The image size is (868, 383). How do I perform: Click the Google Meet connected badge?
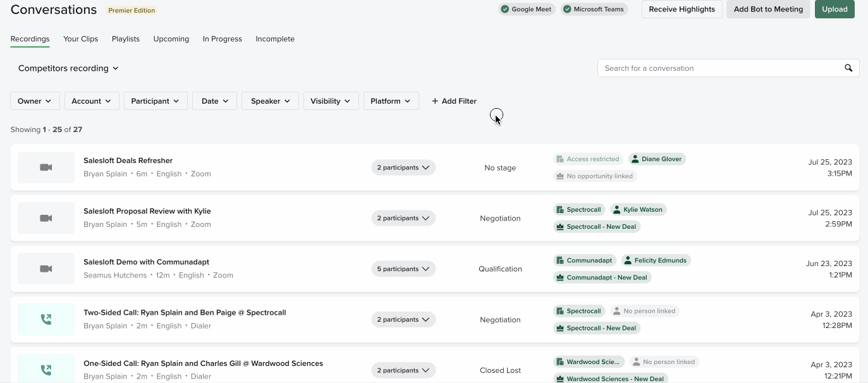pyautogui.click(x=527, y=9)
